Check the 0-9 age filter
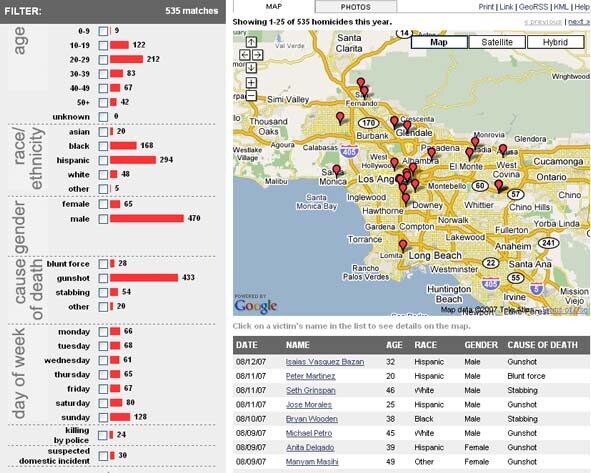The height and width of the screenshot is (473, 591). pos(103,31)
